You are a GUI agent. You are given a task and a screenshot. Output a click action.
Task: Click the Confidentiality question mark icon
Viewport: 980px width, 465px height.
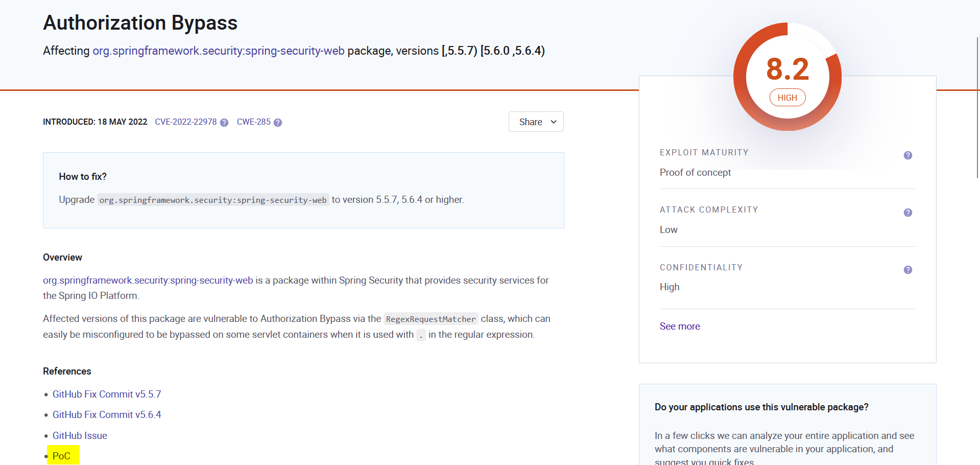pyautogui.click(x=907, y=270)
